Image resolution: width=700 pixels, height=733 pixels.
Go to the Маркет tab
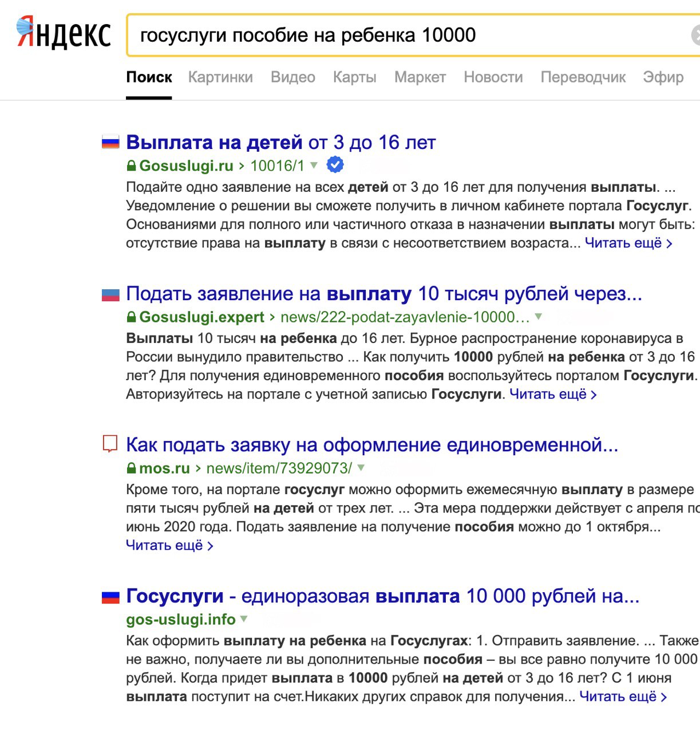click(x=420, y=77)
